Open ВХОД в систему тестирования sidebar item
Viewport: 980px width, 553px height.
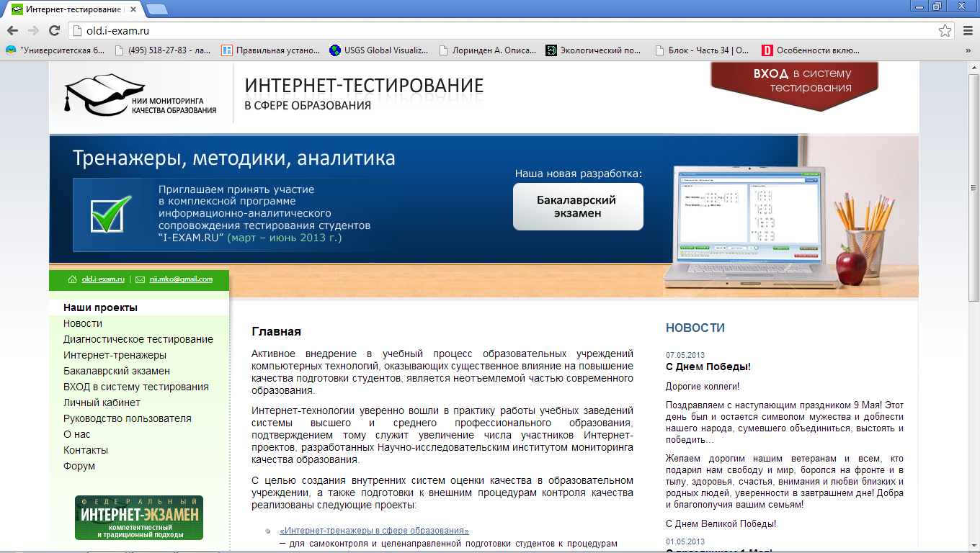136,387
